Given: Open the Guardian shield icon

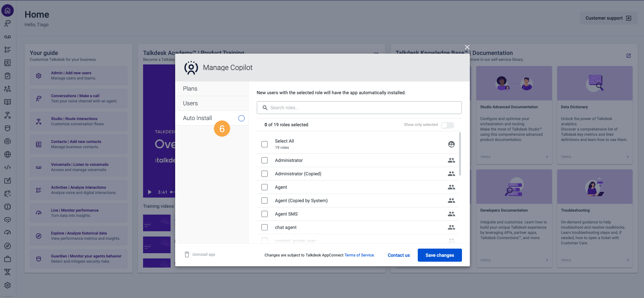Looking at the screenshot, I should click(8, 128).
